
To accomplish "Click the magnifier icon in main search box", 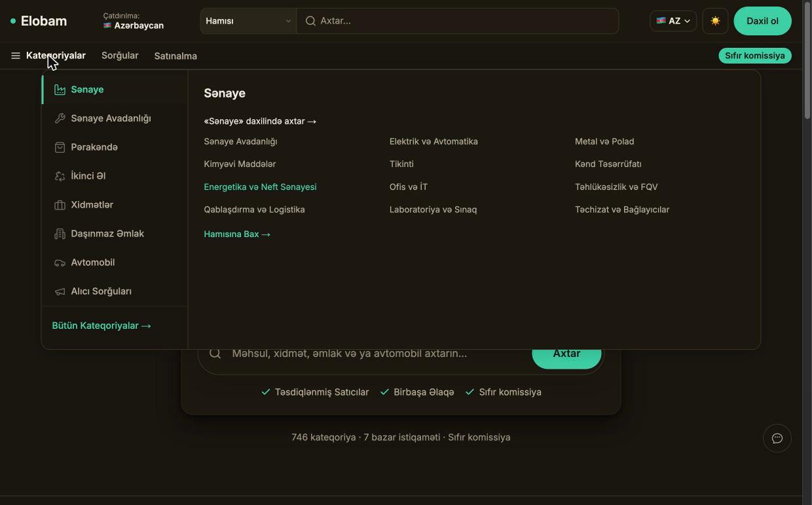I will pos(215,354).
